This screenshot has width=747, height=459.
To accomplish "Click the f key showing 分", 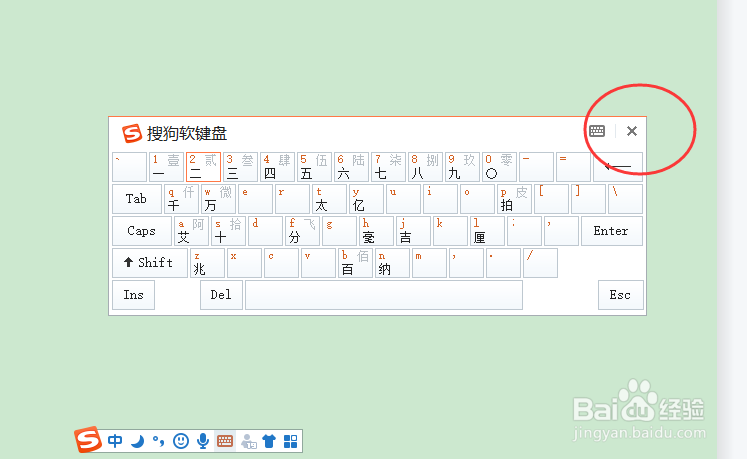I will tap(302, 231).
